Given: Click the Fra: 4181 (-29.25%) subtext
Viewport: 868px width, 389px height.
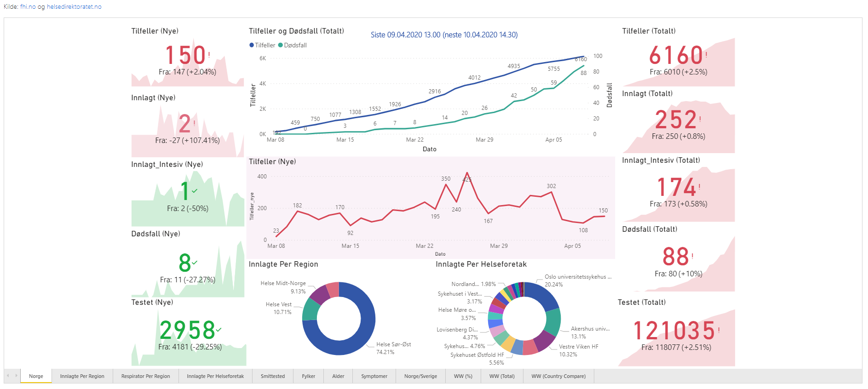Looking at the screenshot, I should (190, 347).
